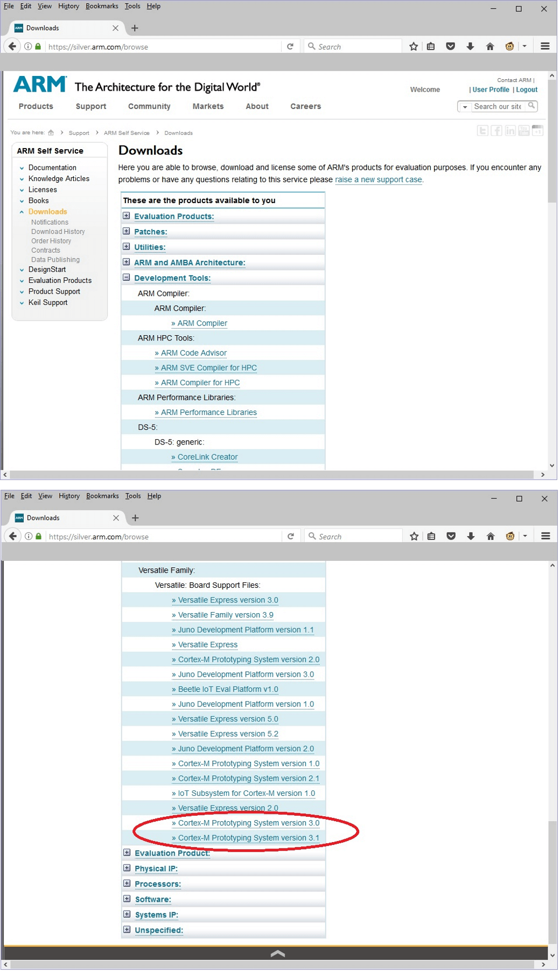Image resolution: width=560 pixels, height=972 pixels.
Task: Click the 'raise a new support case' link
Action: 378,179
